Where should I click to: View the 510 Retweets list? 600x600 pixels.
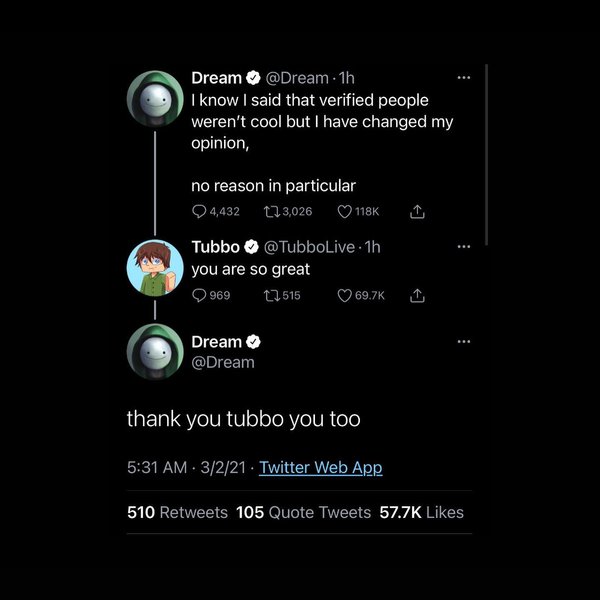[178, 512]
